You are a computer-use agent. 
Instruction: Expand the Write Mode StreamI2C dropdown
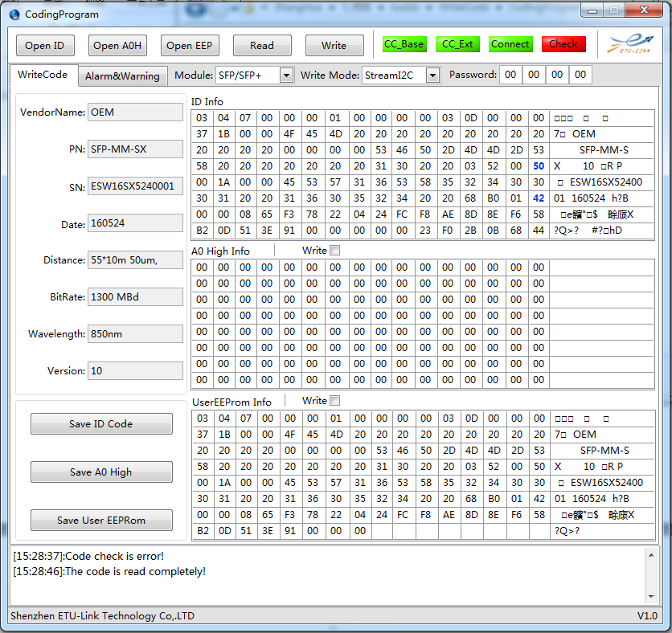tap(432, 76)
